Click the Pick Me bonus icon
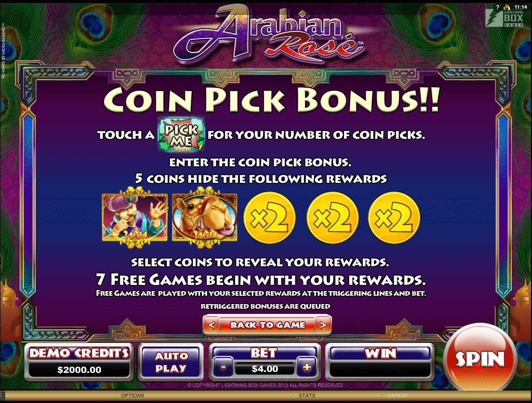 tap(181, 134)
